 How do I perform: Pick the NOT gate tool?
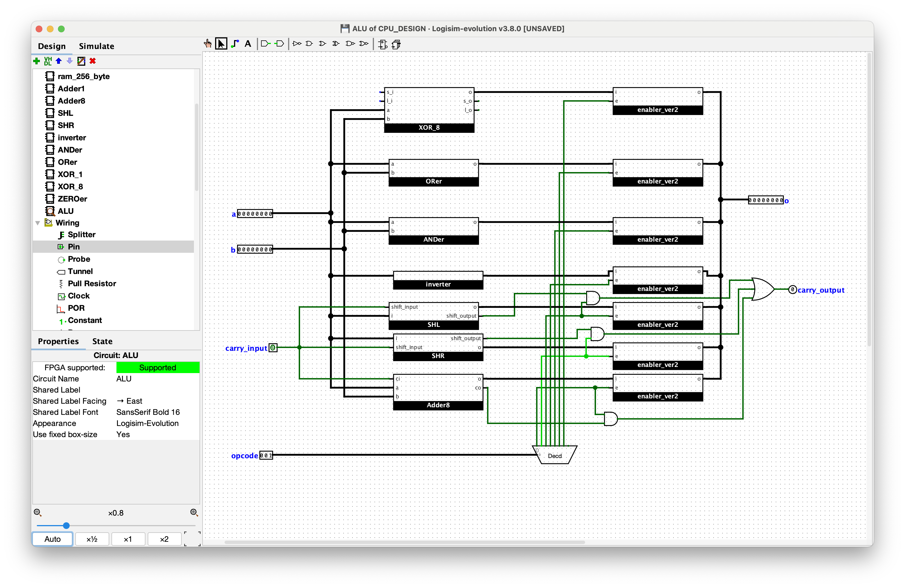(297, 44)
